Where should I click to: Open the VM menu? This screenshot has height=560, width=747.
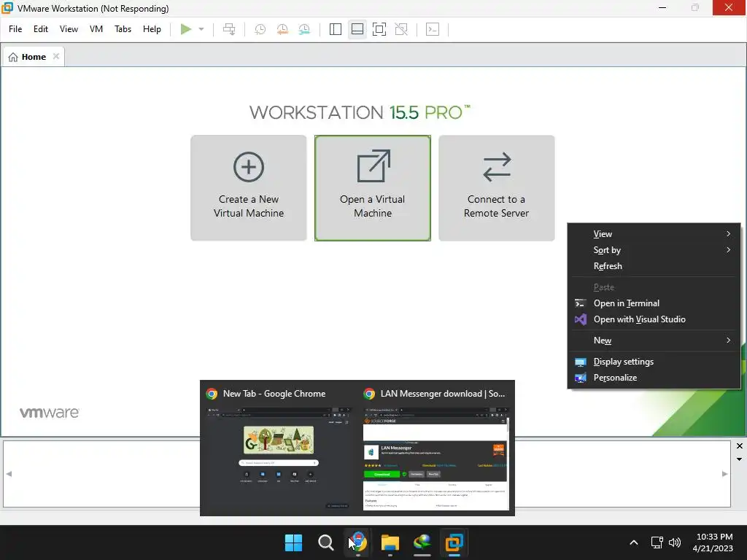click(96, 29)
